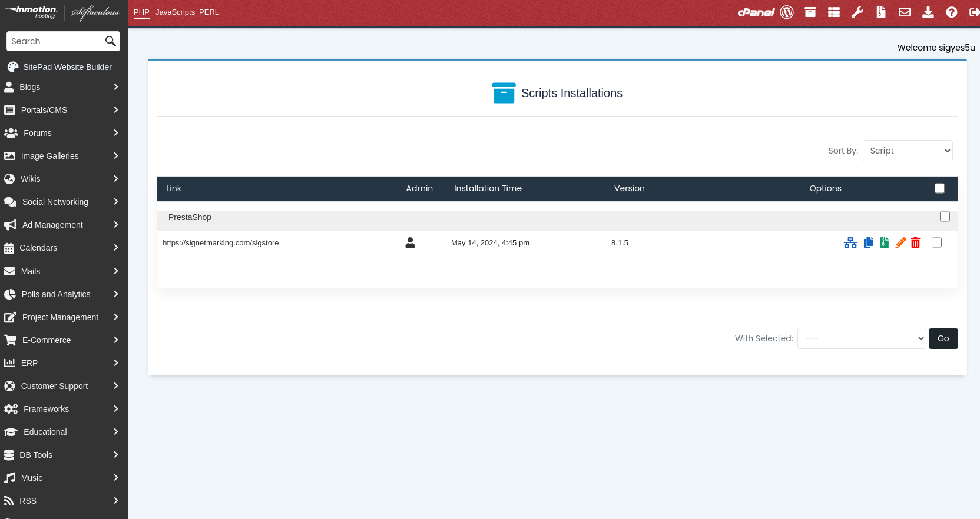
Task: Open email settings envelope icon
Action: pyautogui.click(x=905, y=12)
